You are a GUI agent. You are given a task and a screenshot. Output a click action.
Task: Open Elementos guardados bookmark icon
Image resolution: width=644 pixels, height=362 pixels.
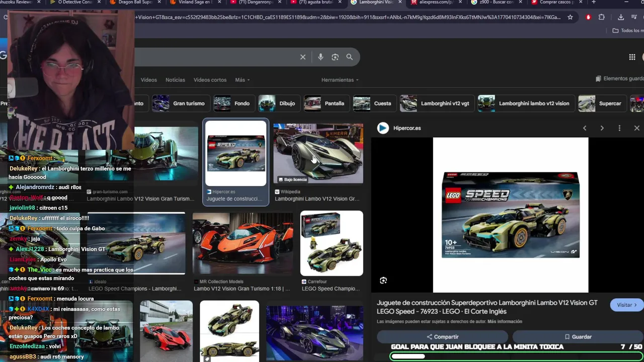[x=598, y=79]
